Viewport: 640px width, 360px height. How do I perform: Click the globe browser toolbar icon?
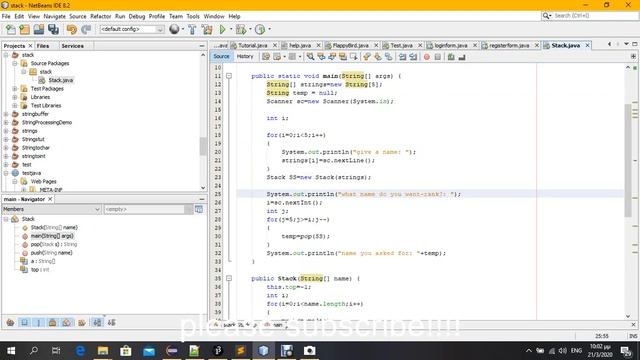click(x=174, y=29)
